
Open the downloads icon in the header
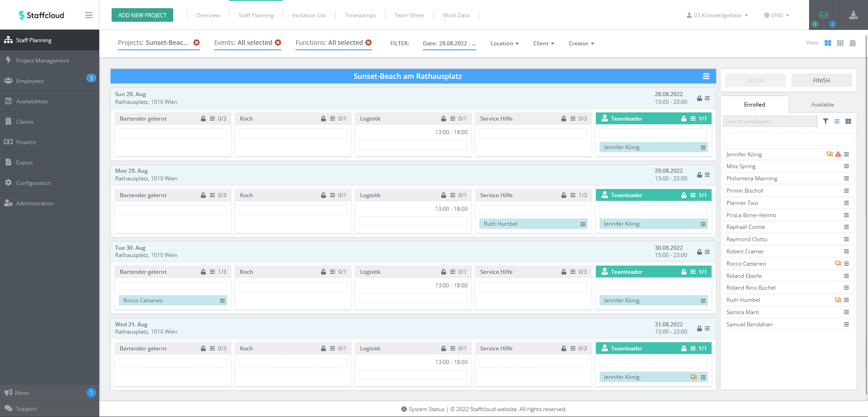coord(853,15)
